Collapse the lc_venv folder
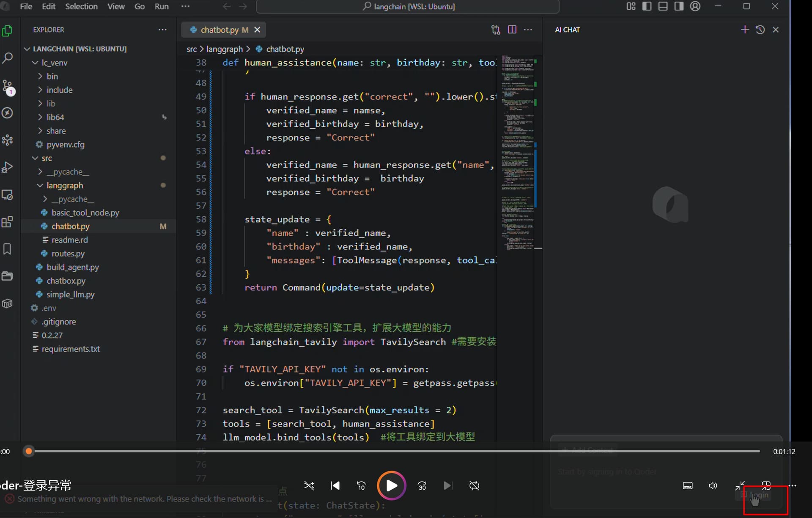The height and width of the screenshot is (518, 812). [x=35, y=63]
